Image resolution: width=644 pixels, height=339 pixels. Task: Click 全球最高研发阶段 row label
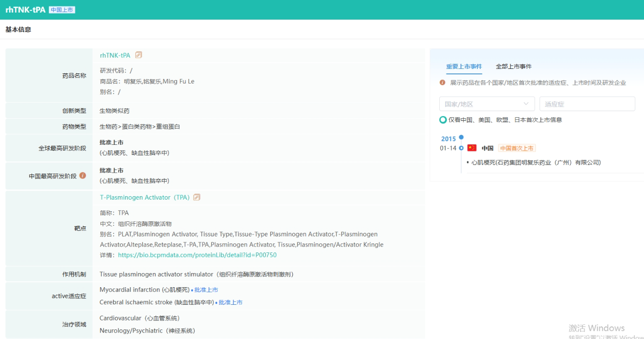coord(62,148)
